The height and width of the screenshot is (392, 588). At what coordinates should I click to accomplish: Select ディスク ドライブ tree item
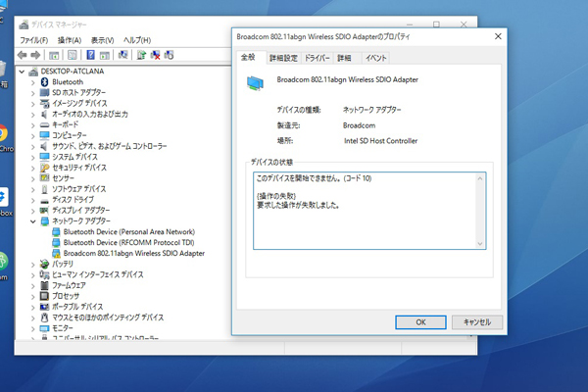click(x=73, y=200)
